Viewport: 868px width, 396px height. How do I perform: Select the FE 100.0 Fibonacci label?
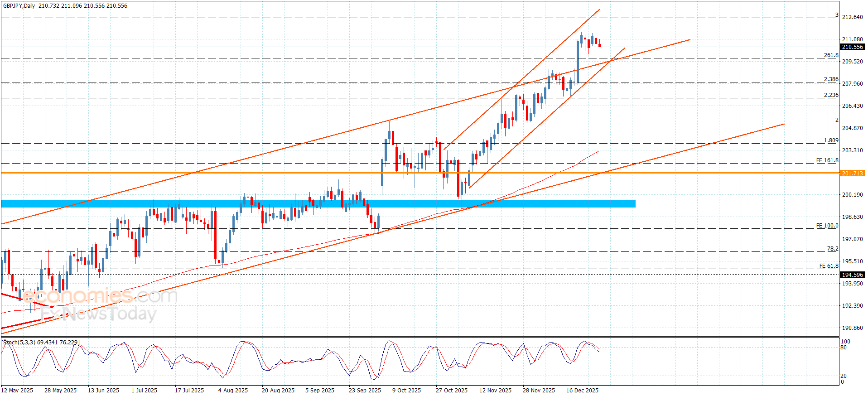coord(827,226)
